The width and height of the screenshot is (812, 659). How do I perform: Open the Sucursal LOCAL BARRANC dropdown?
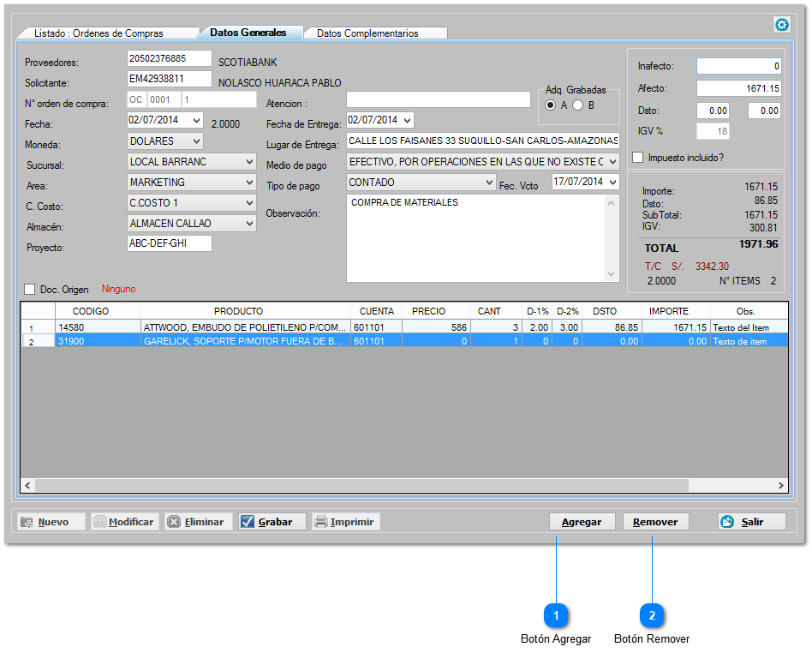point(249,162)
